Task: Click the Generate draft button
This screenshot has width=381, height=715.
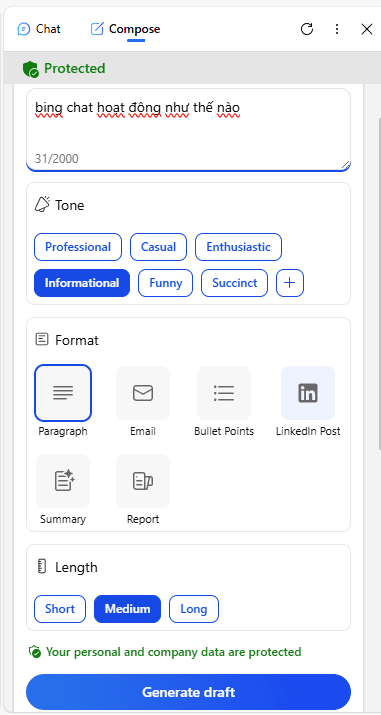Action: (x=188, y=692)
